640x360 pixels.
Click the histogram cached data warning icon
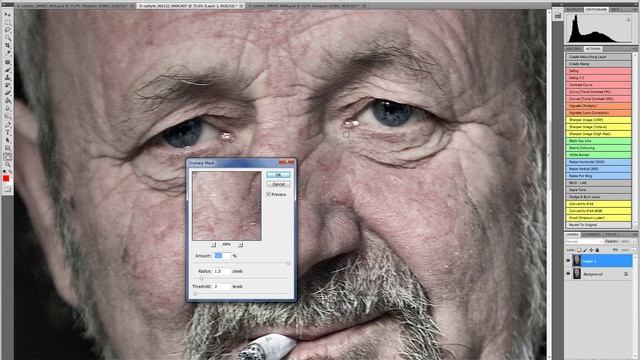pos(628,19)
